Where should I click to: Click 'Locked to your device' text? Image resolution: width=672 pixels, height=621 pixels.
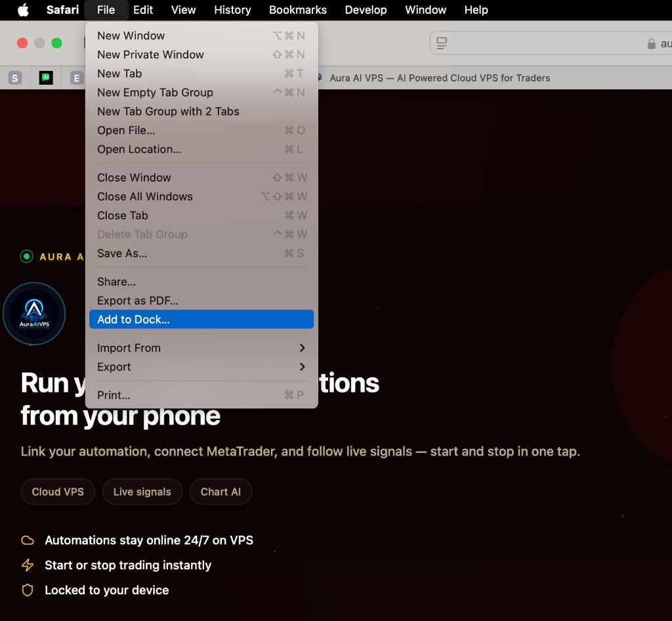[x=107, y=590]
